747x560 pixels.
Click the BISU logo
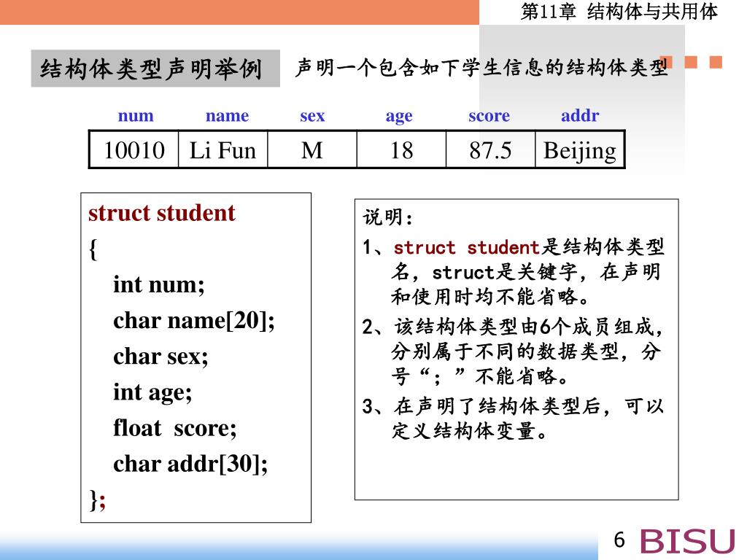[687, 542]
